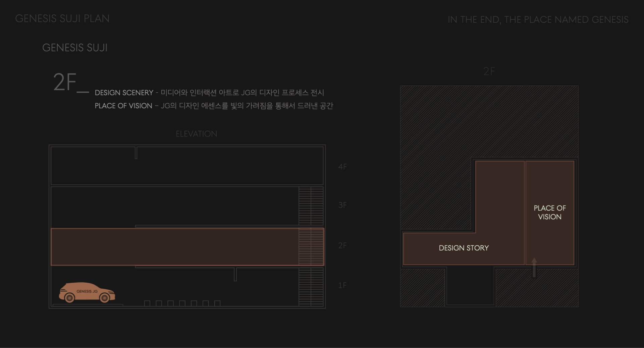Select the DESIGN STORY room in the floor plan
Image resolution: width=644 pixels, height=348 pixels.
(x=464, y=248)
